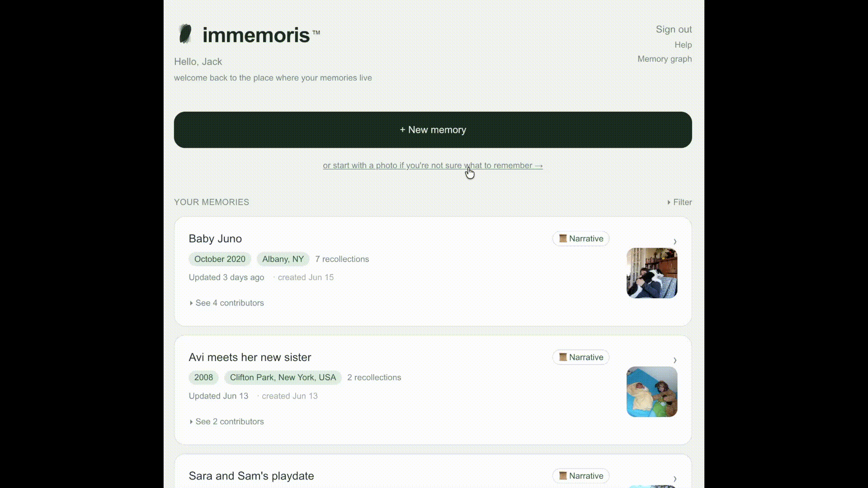Screen dimensions: 868x488
Task: Open chevron arrow on Avi meets her new sister card
Action: click(x=675, y=360)
